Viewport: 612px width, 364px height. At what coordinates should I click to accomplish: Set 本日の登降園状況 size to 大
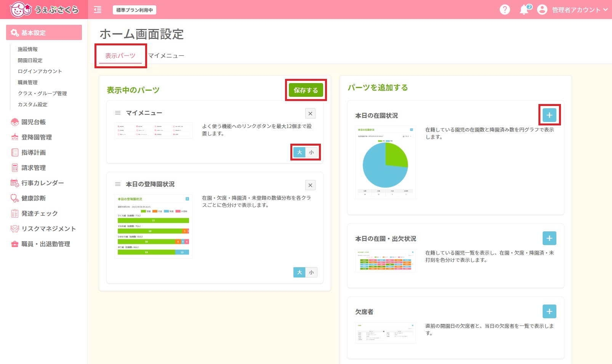click(x=300, y=272)
